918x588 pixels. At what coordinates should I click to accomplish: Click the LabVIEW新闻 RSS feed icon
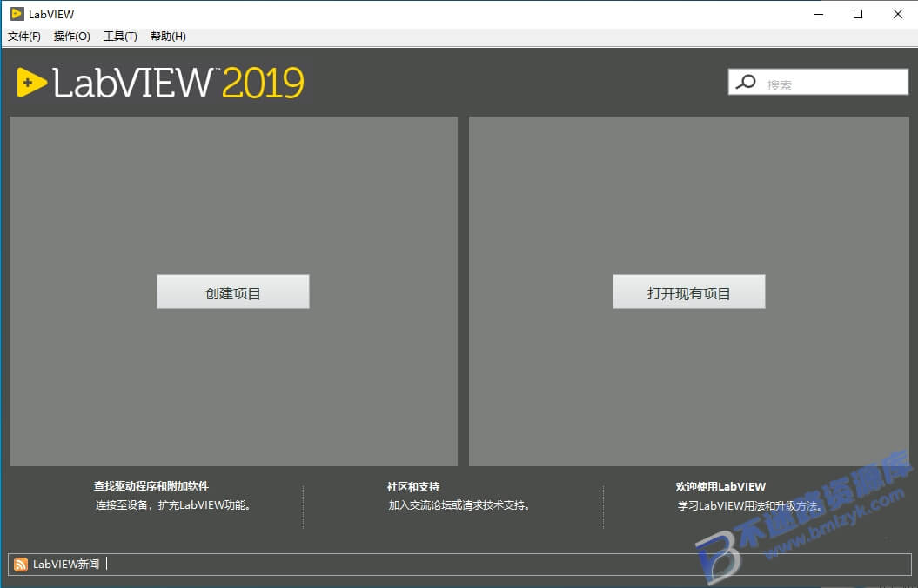(x=21, y=564)
